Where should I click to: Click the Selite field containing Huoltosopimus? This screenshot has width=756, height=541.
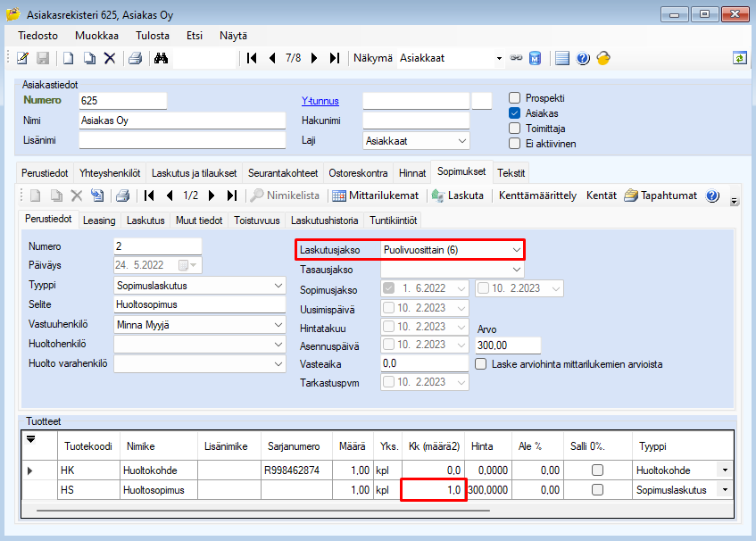click(200, 304)
